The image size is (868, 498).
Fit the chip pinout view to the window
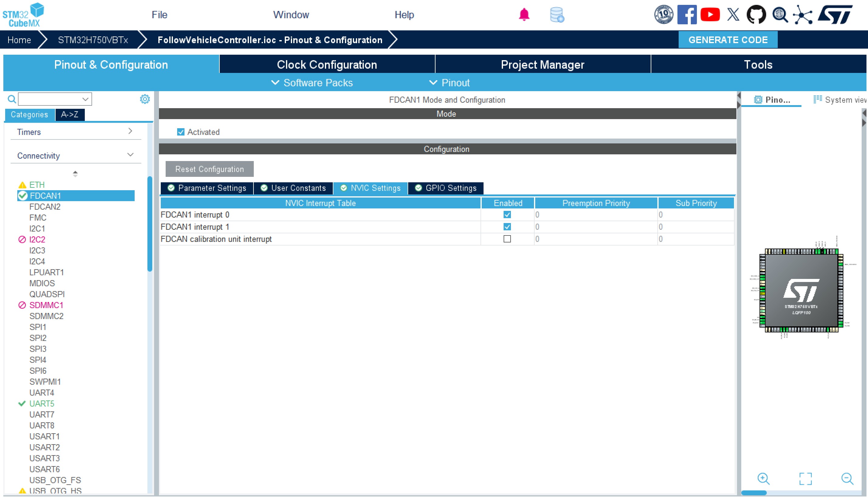coord(805,479)
